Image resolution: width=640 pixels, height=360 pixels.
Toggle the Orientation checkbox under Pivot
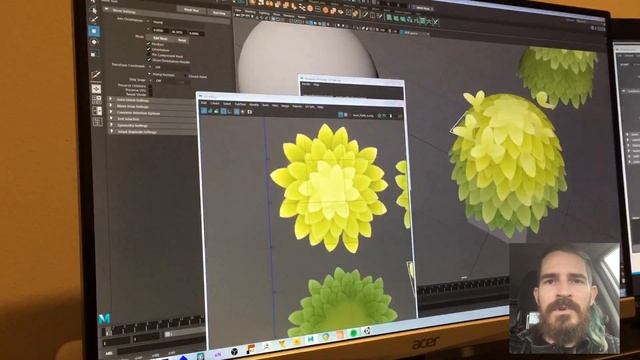point(149,49)
